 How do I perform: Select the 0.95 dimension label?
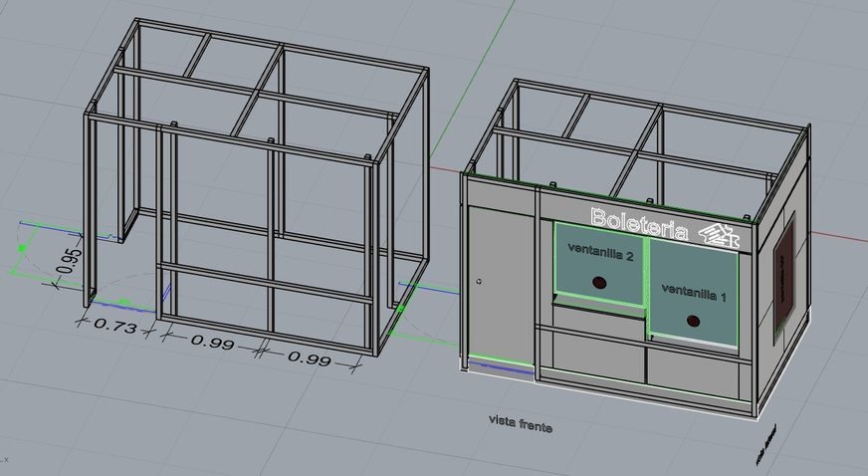tap(70, 261)
